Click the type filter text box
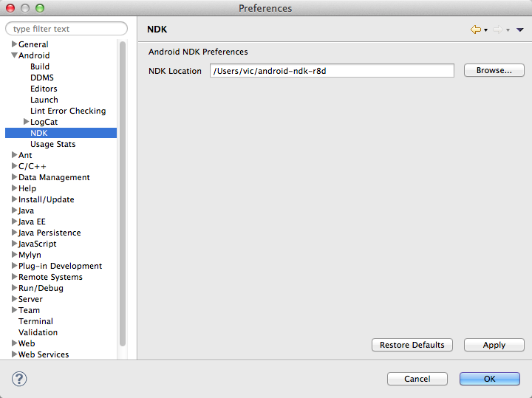The image size is (532, 398). point(66,29)
